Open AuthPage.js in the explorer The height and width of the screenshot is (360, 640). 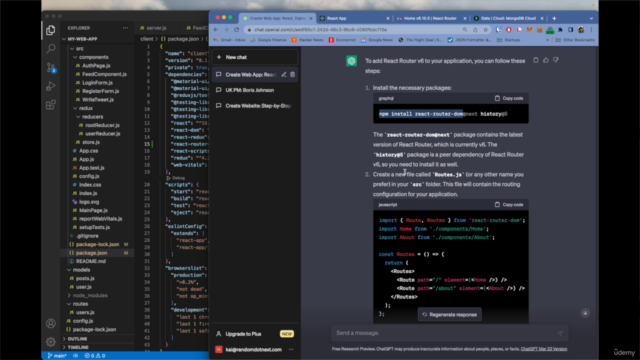pos(96,66)
